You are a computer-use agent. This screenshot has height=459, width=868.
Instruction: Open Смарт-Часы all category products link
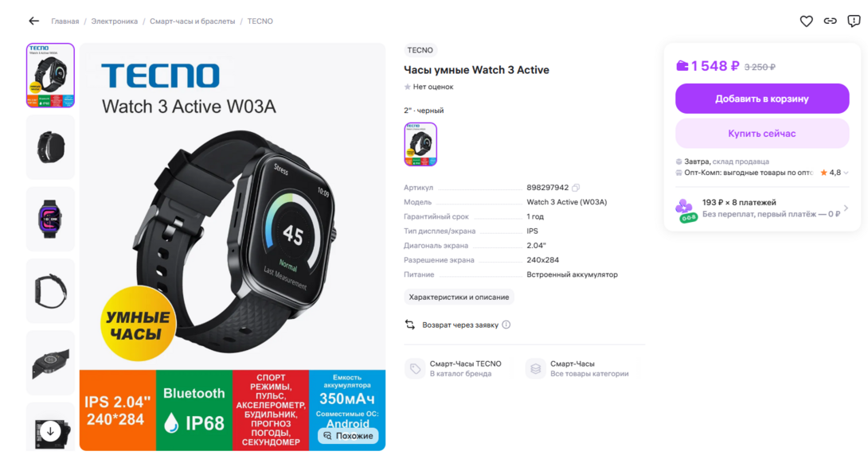coord(577,368)
